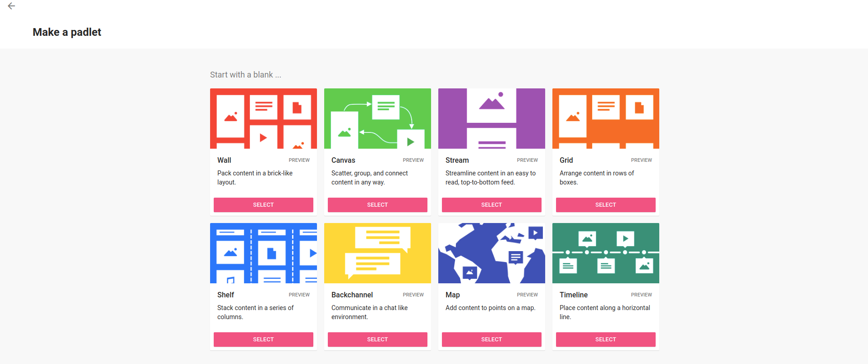Open Preview for the Backchannel layout
The height and width of the screenshot is (364, 868).
[413, 295]
